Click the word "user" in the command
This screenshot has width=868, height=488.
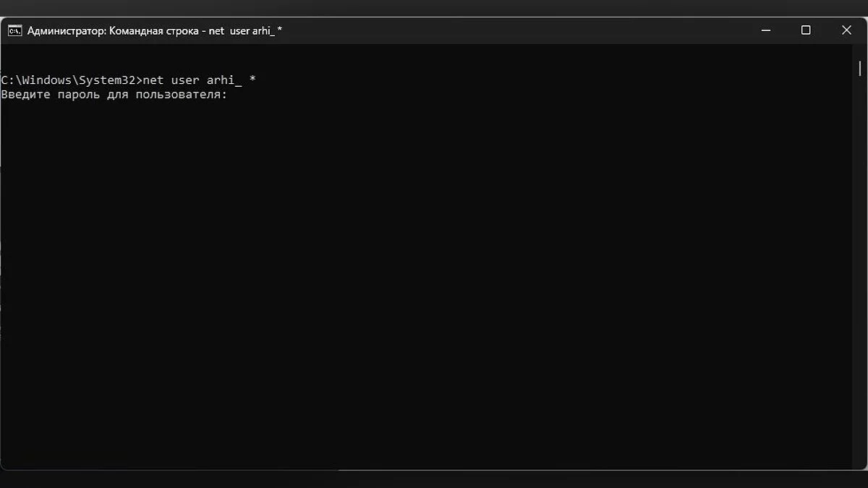coord(184,80)
